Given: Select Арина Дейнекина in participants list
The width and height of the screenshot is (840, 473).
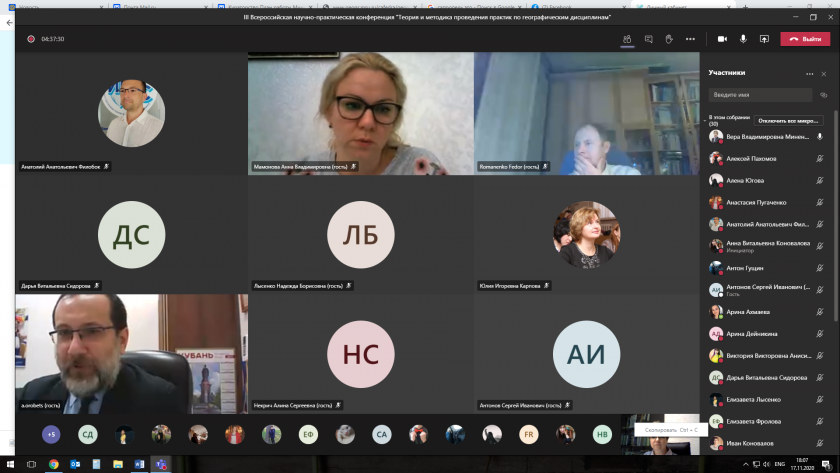Looking at the screenshot, I should click(752, 333).
